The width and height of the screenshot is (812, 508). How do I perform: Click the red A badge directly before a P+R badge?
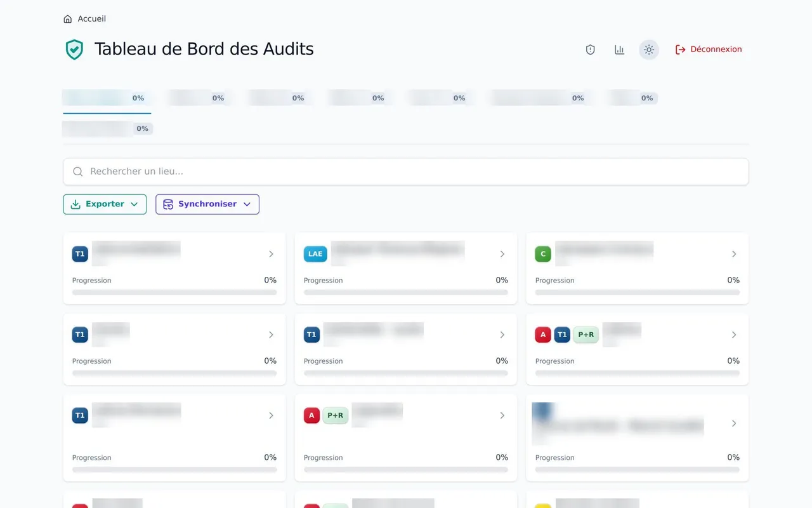(311, 415)
